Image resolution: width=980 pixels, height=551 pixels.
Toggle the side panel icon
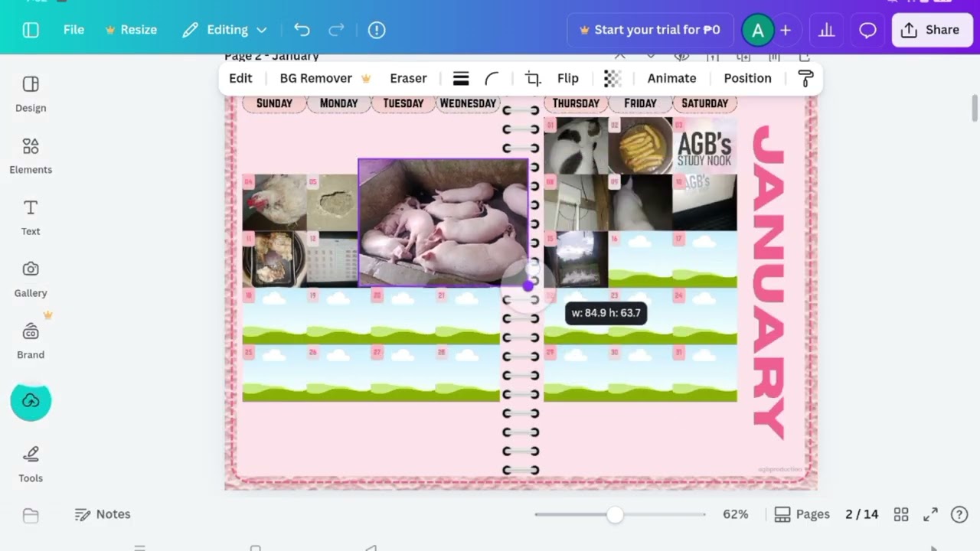[31, 30]
